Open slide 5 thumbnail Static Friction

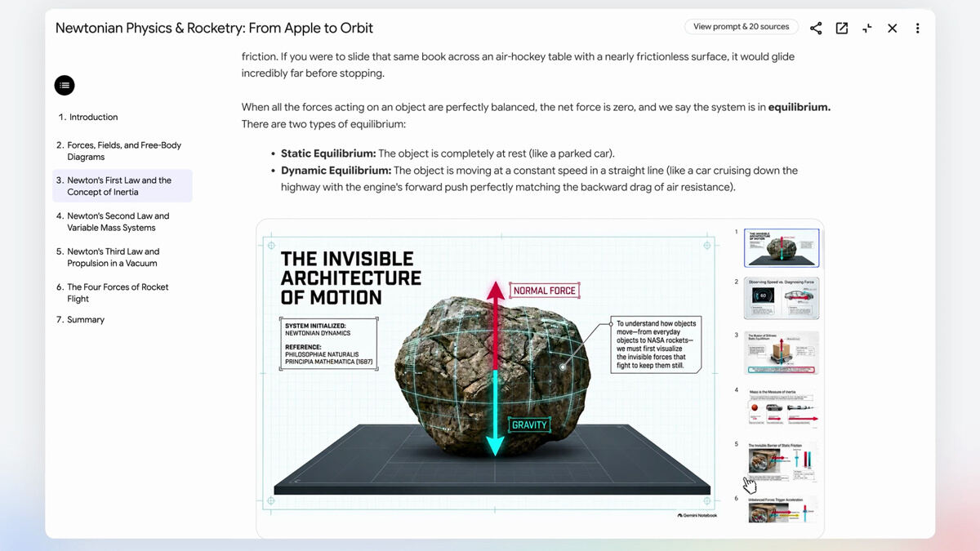click(x=782, y=463)
